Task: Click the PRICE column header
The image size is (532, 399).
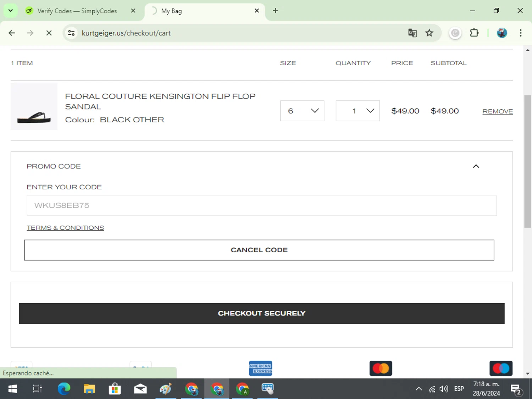Action: pyautogui.click(x=402, y=63)
